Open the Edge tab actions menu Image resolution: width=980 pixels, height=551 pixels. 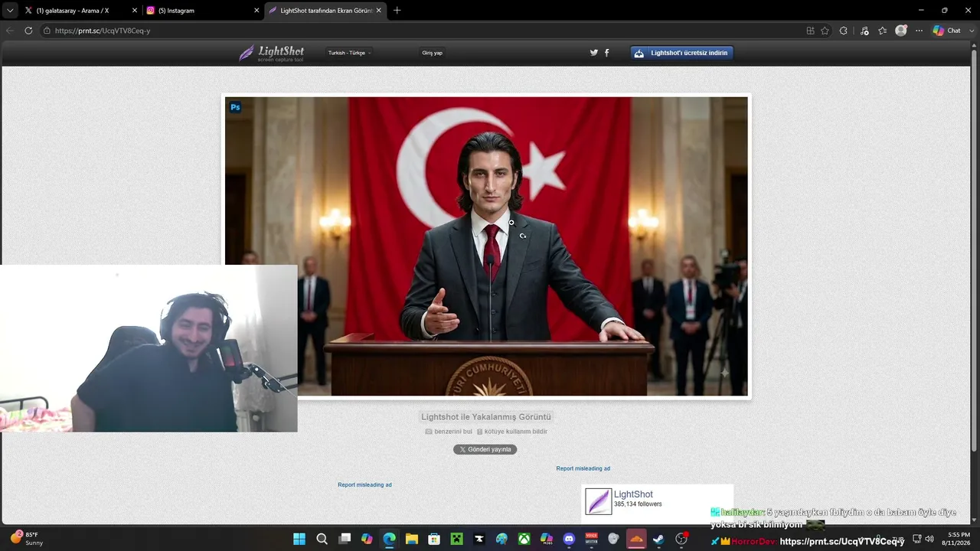[10, 11]
